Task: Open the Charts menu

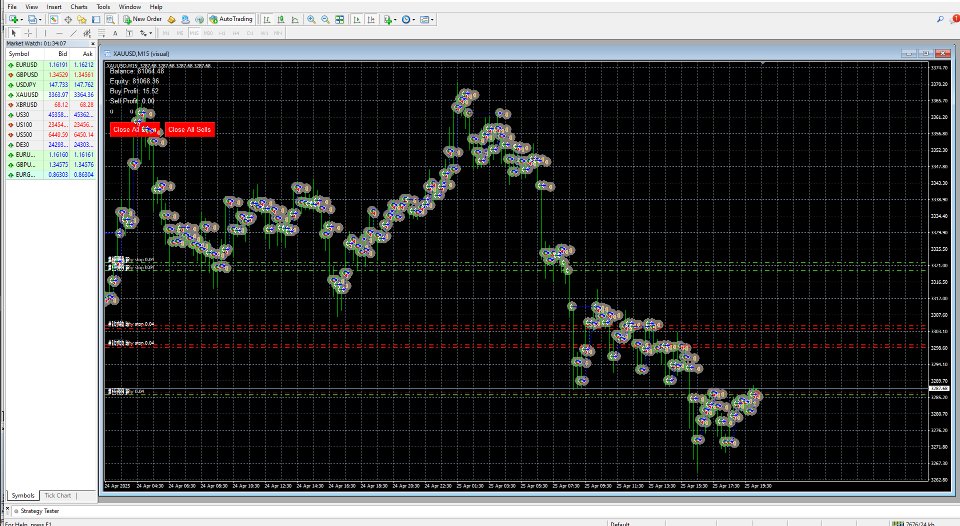Action: (x=79, y=7)
